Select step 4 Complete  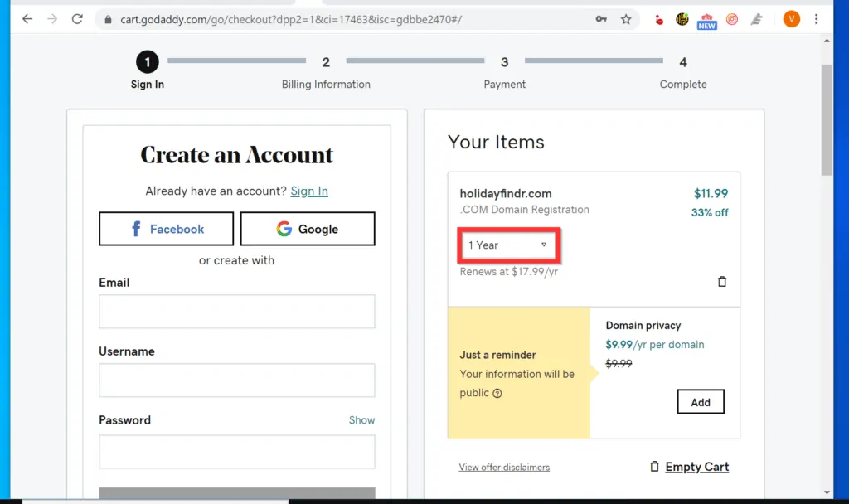(683, 72)
